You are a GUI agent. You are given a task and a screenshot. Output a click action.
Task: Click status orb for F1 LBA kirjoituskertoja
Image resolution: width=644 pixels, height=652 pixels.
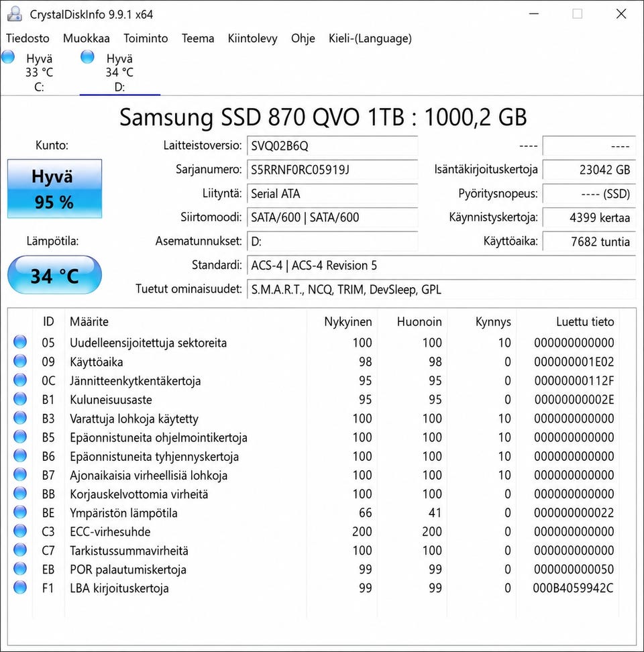(x=20, y=588)
